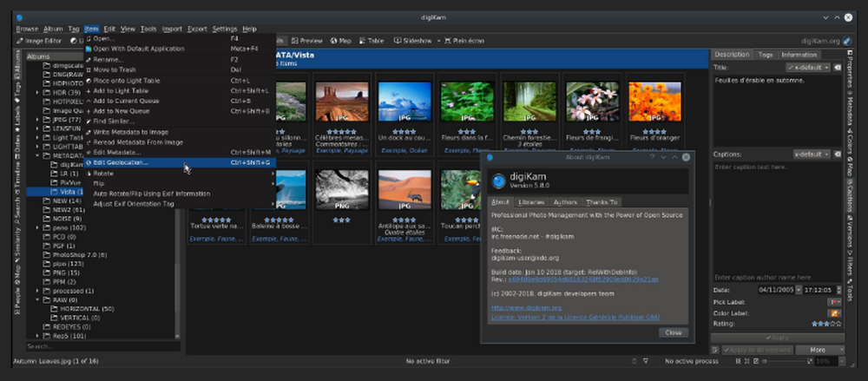This screenshot has width=868, height=381.
Task: Open the Rotate submenu
Action: point(180,174)
